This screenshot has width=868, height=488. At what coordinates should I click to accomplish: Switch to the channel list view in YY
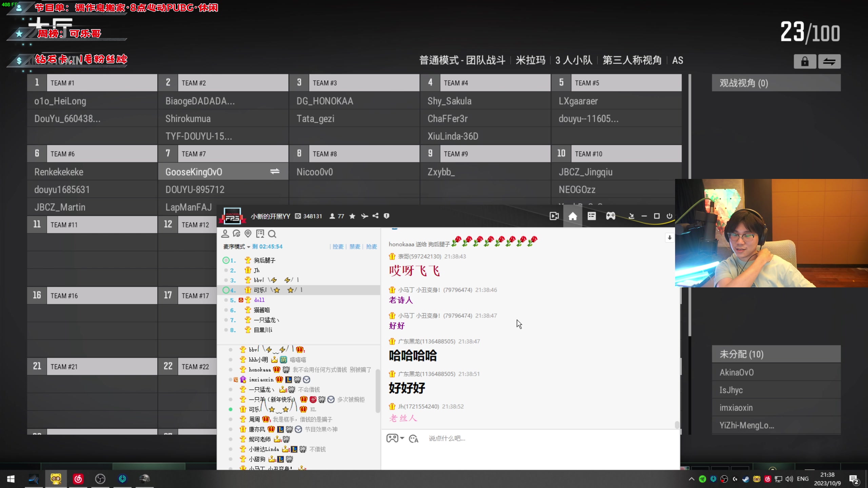(592, 216)
